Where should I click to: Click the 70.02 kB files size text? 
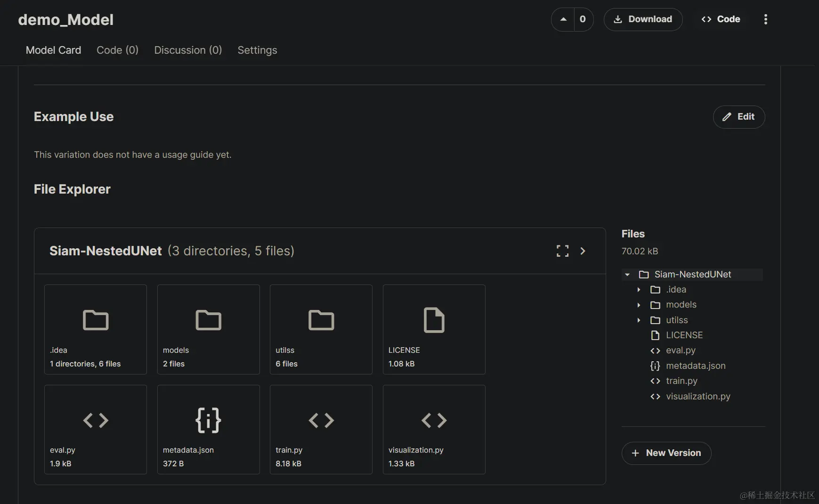click(640, 252)
